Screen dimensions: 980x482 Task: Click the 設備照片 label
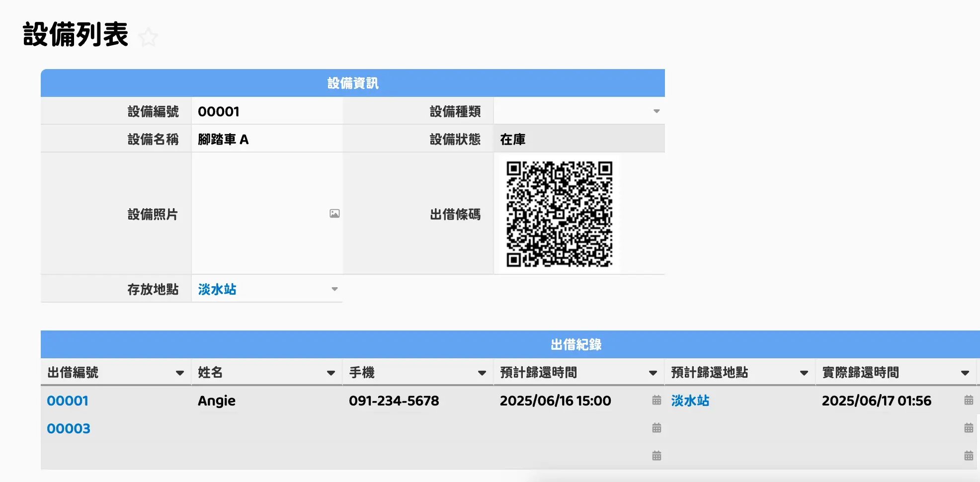pos(153,214)
